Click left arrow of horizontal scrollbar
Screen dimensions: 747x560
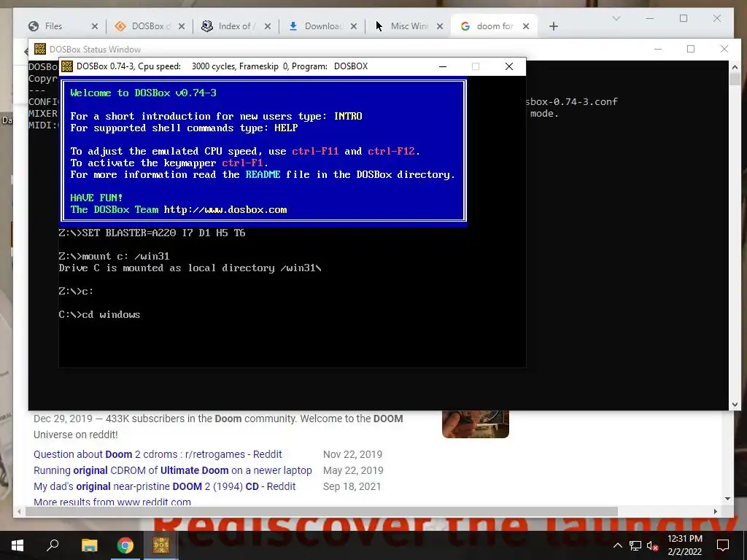[19, 511]
